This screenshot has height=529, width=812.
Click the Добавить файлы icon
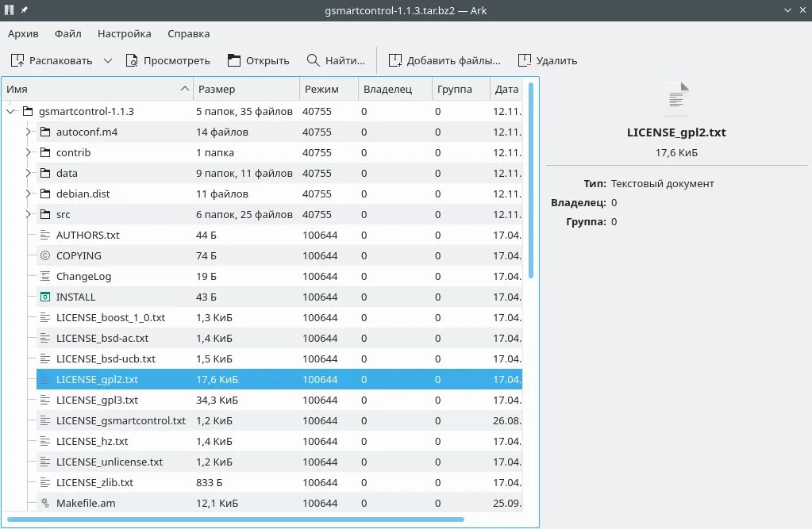(395, 60)
